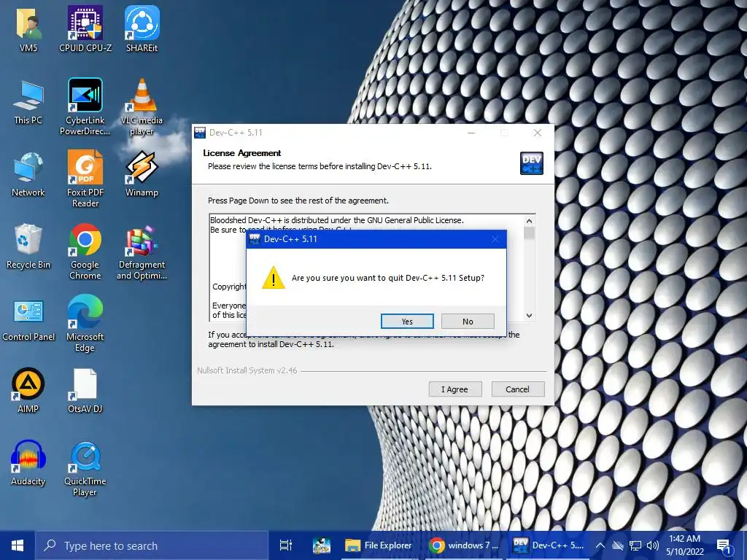Select CyberLink PowerDirector shortcut
Image resolution: width=747 pixels, height=560 pixels.
(85, 106)
